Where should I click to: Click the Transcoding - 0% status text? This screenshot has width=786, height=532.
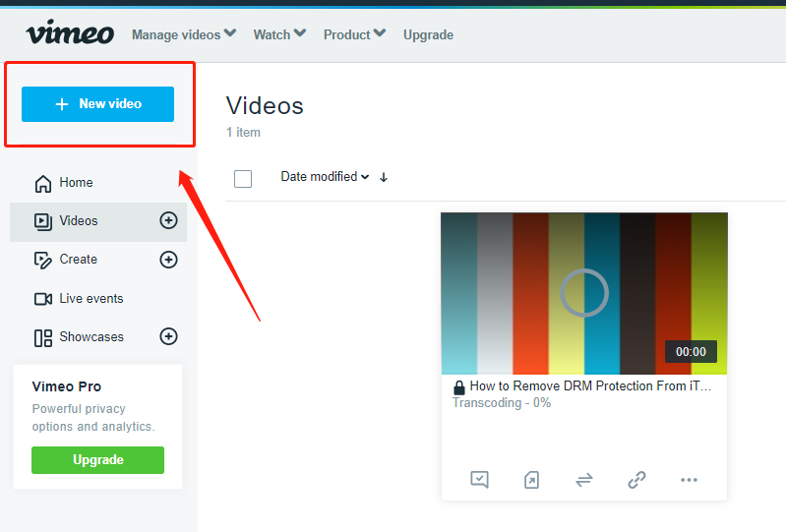click(502, 403)
